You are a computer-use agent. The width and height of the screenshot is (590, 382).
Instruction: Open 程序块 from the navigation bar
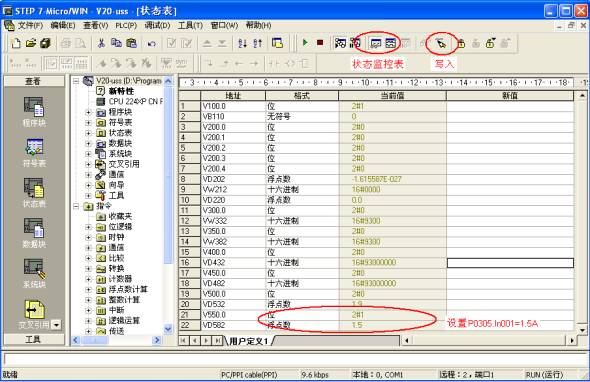tap(34, 112)
